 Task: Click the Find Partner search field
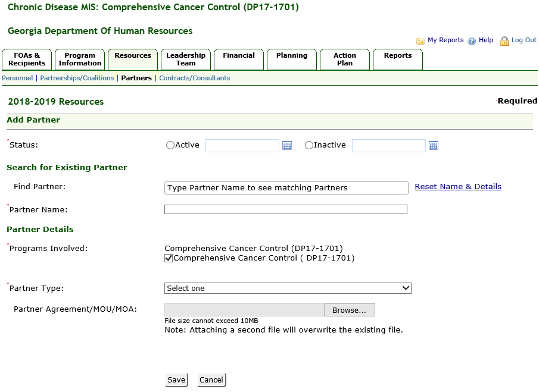[x=286, y=188]
